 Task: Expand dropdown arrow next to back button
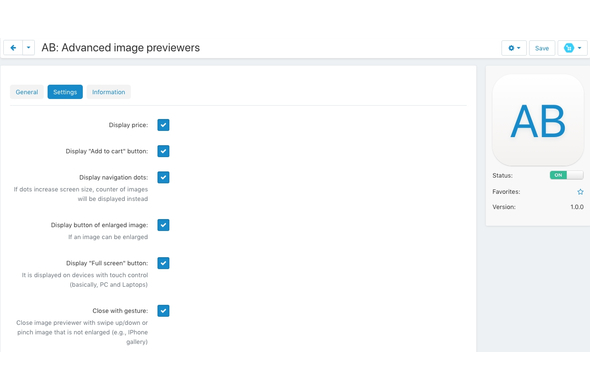[29, 48]
